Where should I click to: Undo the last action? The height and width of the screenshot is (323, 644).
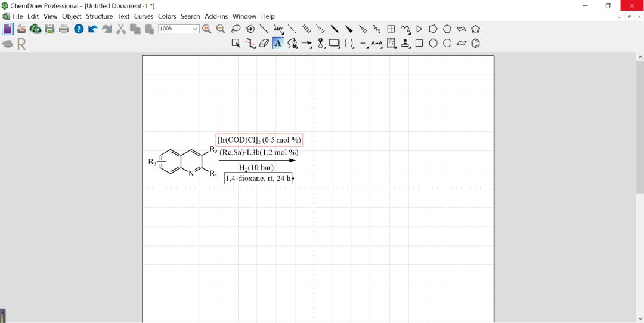[93, 29]
